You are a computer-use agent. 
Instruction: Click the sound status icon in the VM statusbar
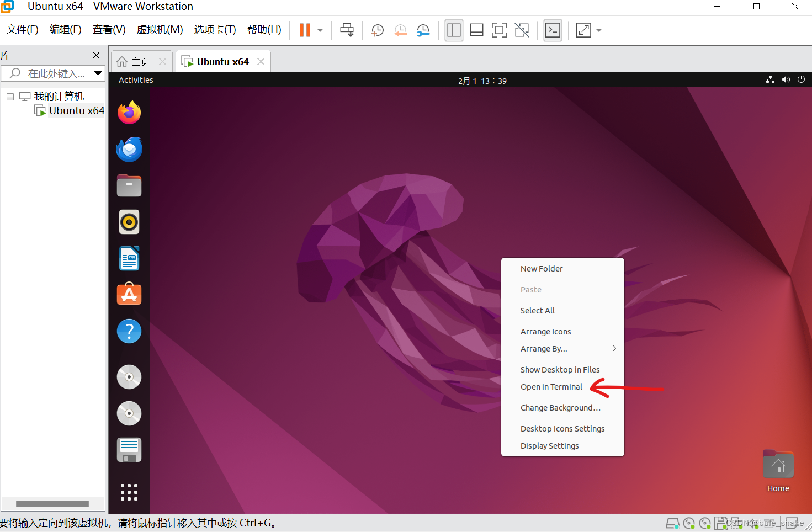point(753,523)
